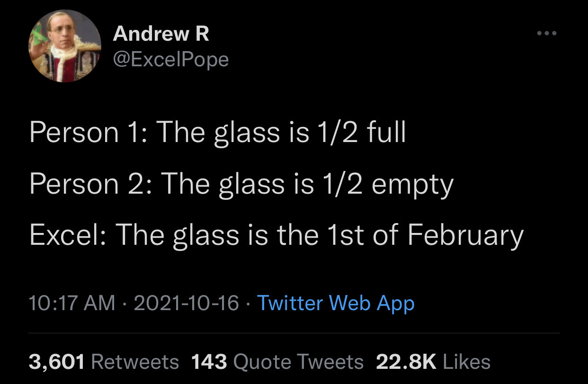Click the 143 quote tweet count
The width and height of the screenshot is (588, 384).
pos(209,362)
